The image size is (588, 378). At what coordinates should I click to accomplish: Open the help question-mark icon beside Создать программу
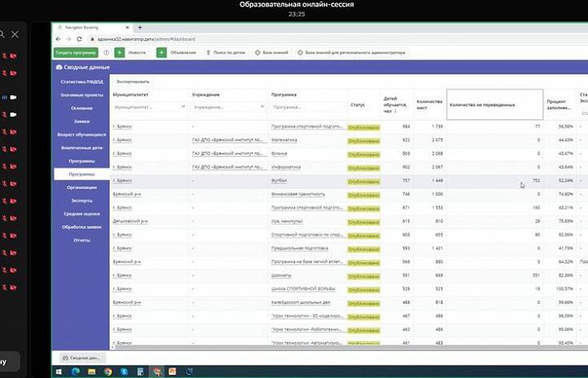pyautogui.click(x=106, y=53)
